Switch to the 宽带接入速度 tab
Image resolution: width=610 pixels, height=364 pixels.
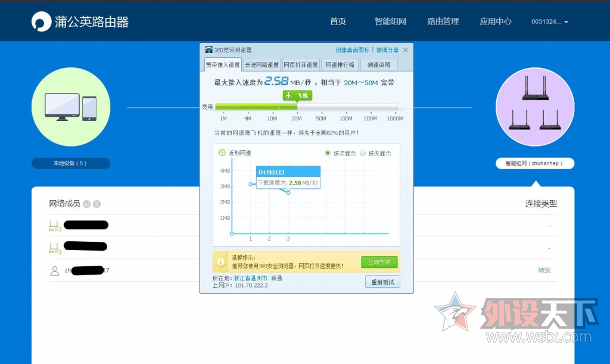[223, 64]
